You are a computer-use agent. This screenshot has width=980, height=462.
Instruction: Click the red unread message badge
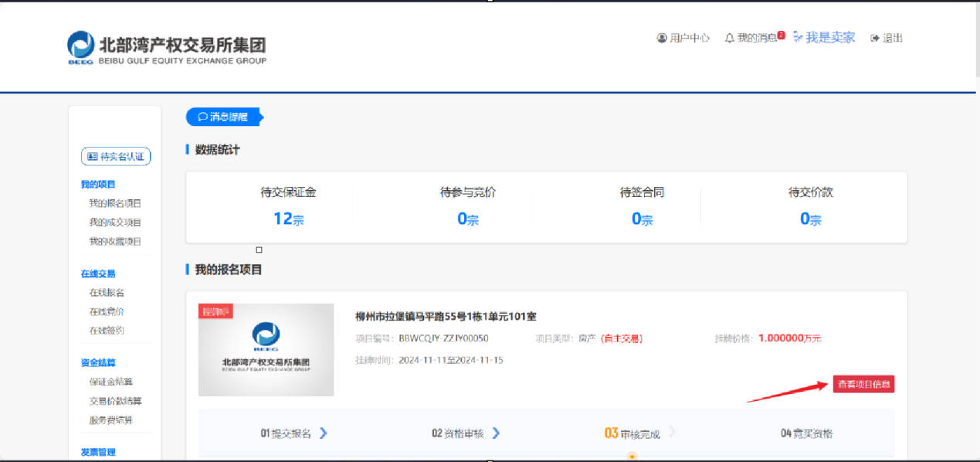pyautogui.click(x=782, y=35)
